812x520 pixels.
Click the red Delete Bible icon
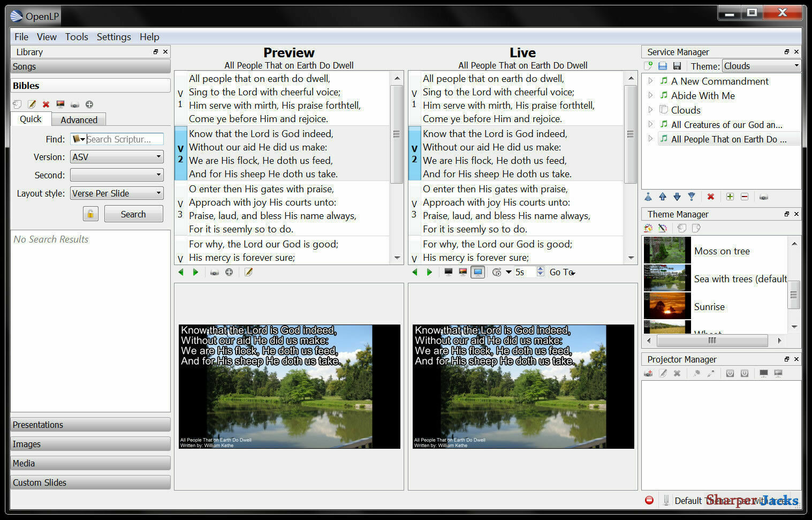tap(46, 104)
